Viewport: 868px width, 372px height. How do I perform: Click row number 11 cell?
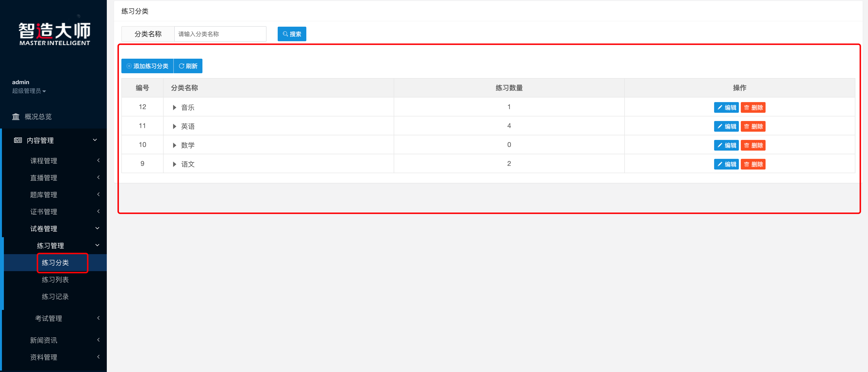(x=142, y=126)
